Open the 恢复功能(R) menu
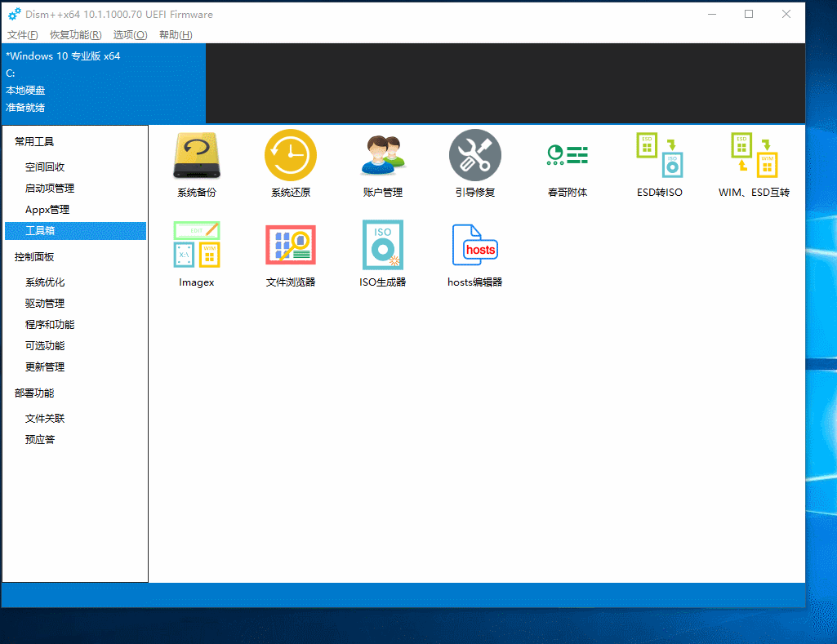Image resolution: width=837 pixels, height=644 pixels. (x=75, y=34)
